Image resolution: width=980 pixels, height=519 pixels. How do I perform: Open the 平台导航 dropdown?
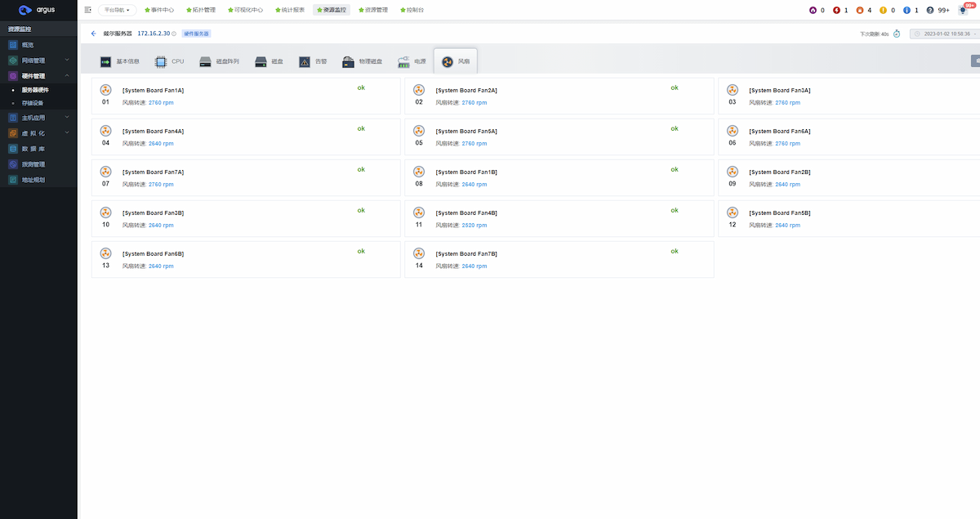tap(117, 10)
